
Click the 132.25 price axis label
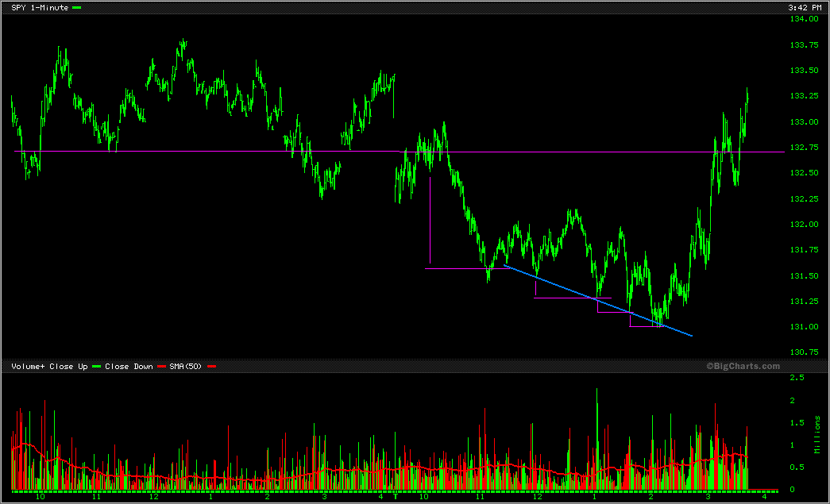[x=804, y=199]
